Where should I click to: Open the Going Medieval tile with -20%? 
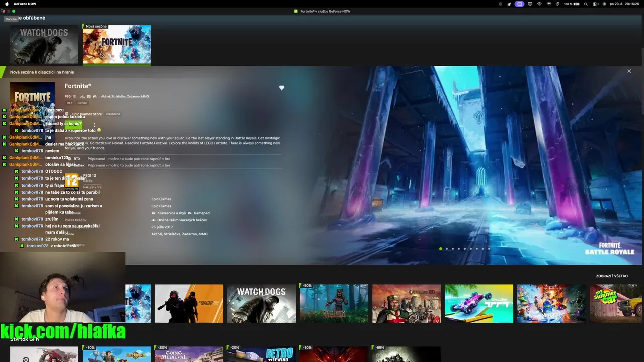pyautogui.click(x=189, y=354)
